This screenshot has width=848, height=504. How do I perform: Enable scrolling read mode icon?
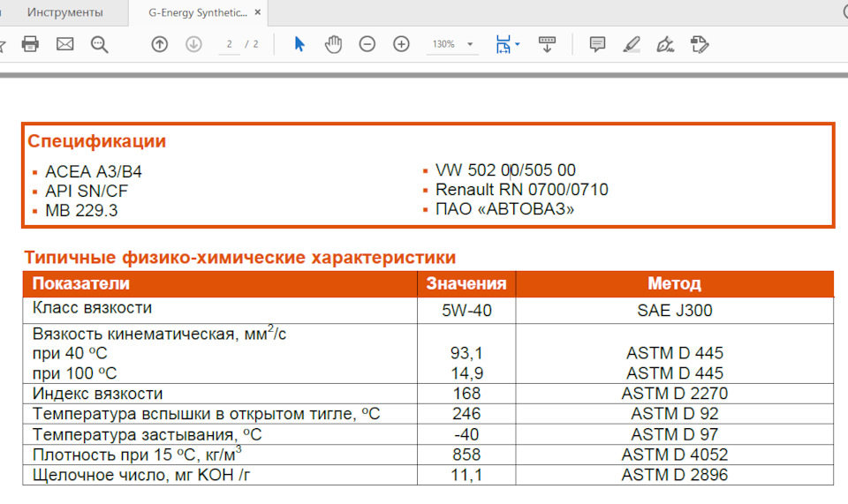547,44
